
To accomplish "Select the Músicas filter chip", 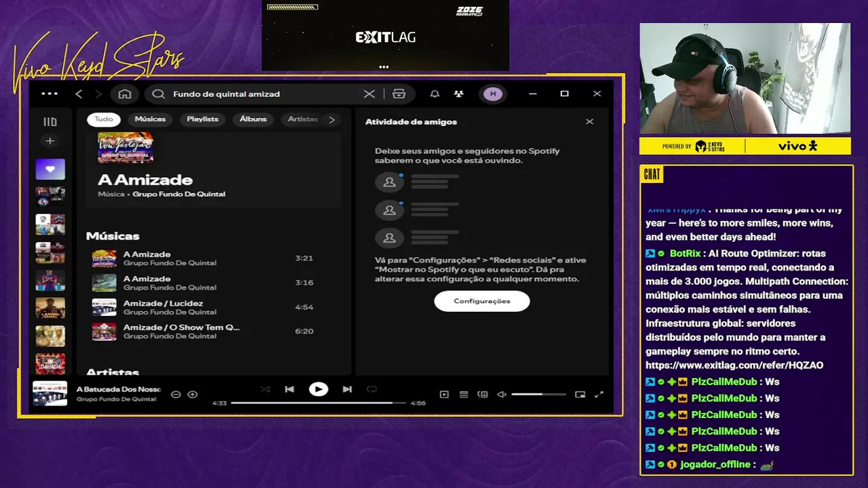I will pos(150,119).
